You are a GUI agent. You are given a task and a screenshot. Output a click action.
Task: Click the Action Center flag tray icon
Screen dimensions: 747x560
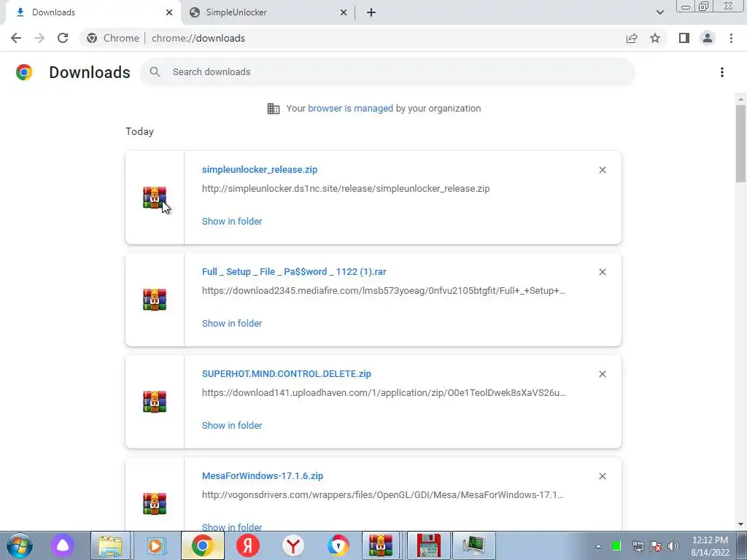click(656, 546)
